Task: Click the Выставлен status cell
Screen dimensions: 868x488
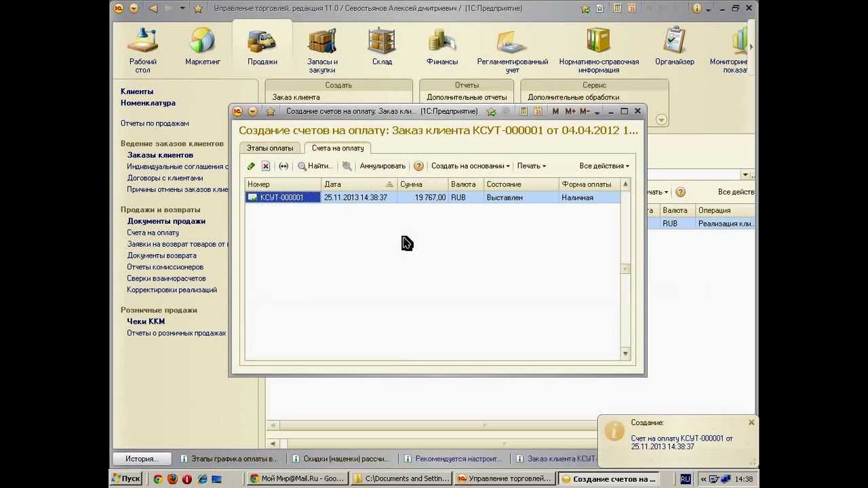Action: [521, 197]
